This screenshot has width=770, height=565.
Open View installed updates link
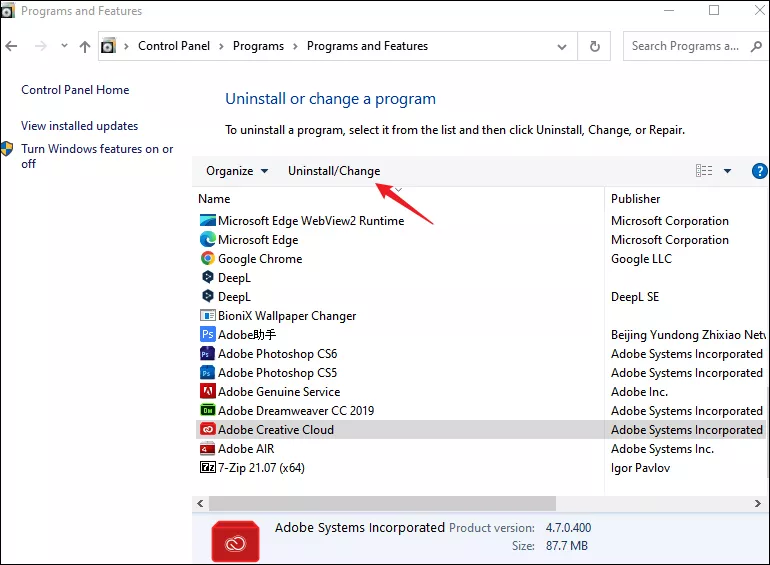click(80, 126)
